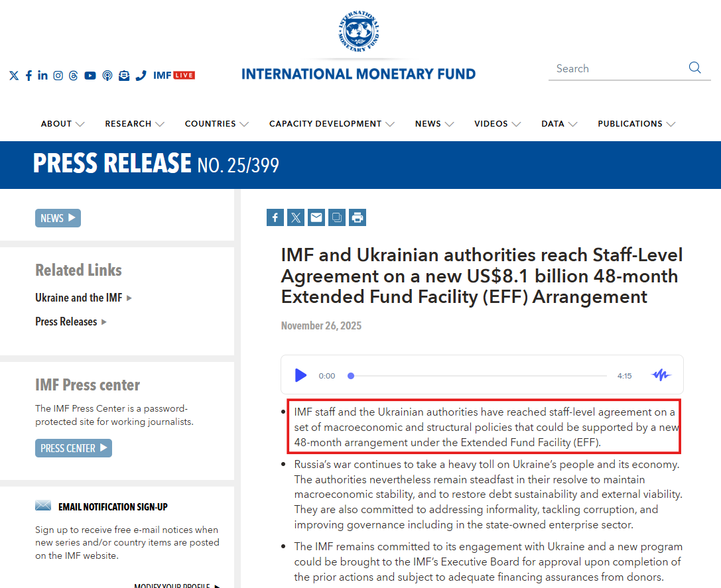Viewport: 721px width, 588px height.
Task: Expand the About menu
Action: [x=62, y=124]
